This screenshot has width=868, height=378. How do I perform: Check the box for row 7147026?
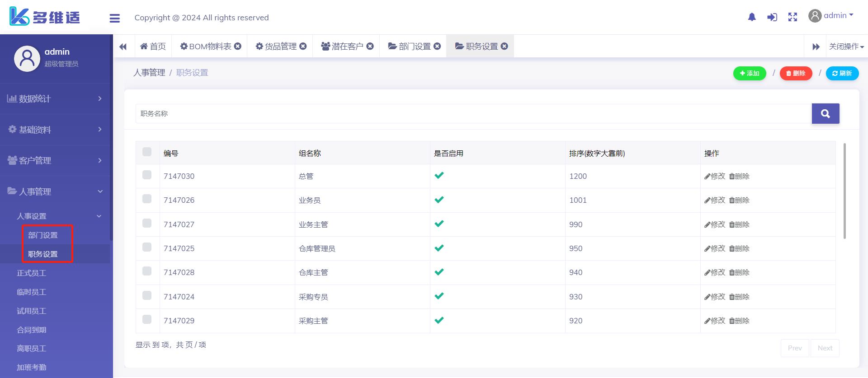147,199
